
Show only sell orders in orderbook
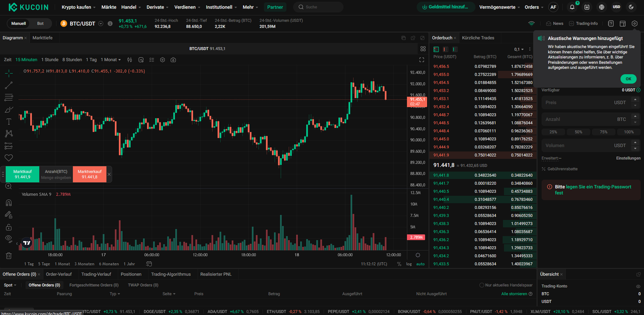(445, 49)
